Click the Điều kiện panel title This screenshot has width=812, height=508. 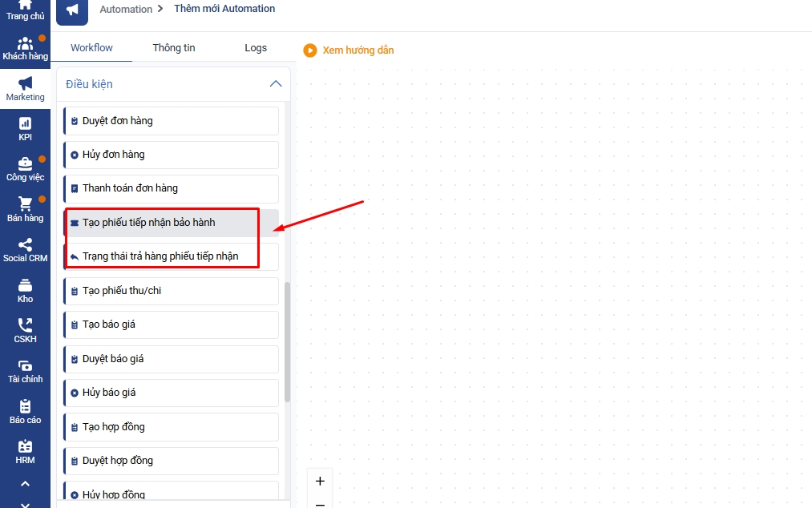coord(89,84)
